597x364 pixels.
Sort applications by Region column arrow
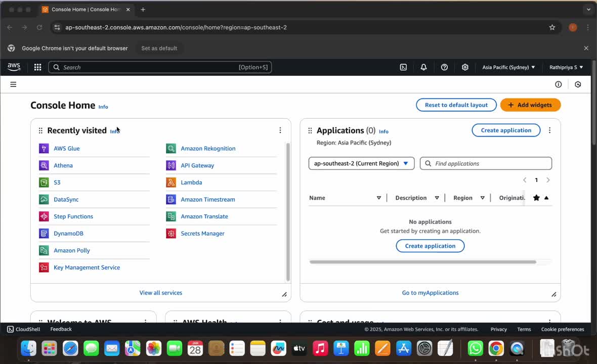(482, 198)
